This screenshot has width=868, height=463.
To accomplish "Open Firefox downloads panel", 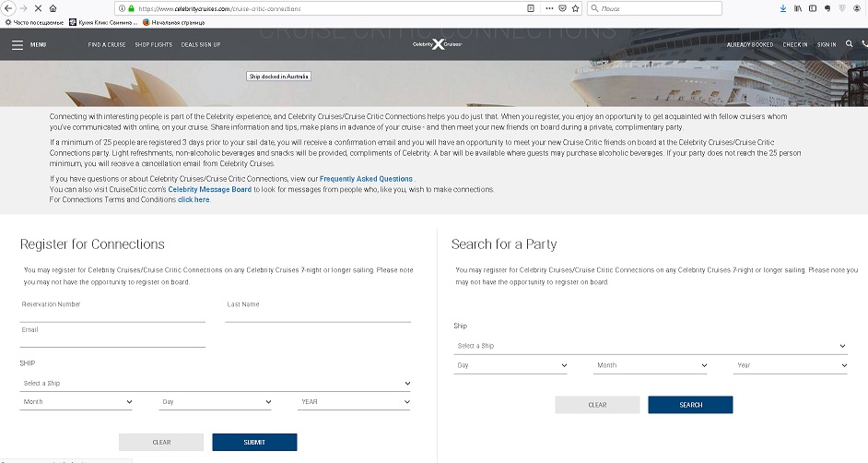I will tap(782, 8).
